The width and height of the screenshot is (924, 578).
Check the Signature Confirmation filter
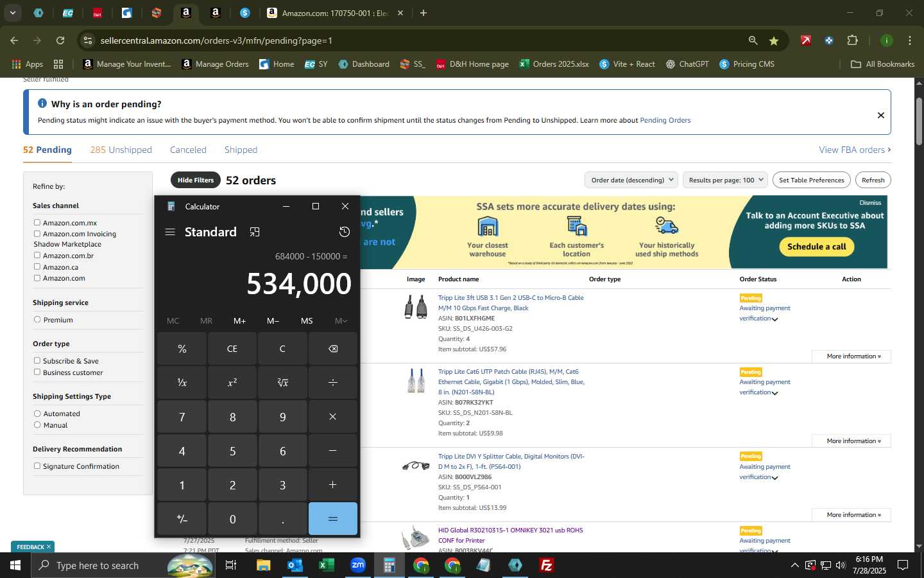pyautogui.click(x=37, y=466)
